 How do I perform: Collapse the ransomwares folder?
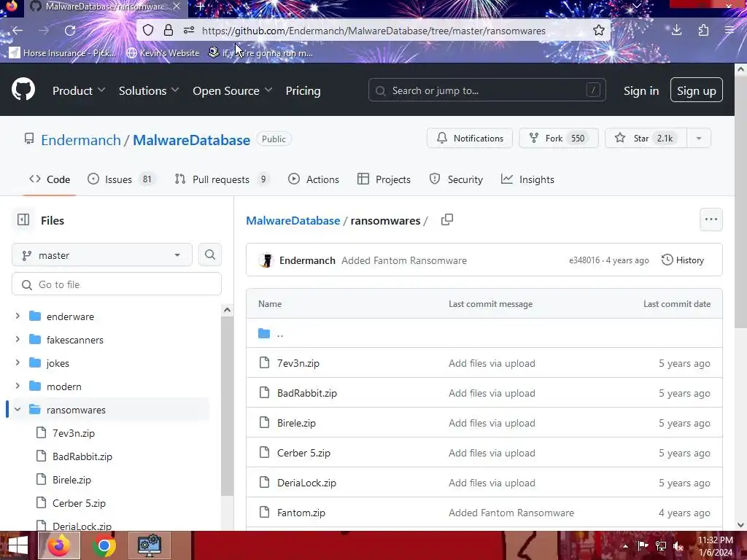coord(18,409)
